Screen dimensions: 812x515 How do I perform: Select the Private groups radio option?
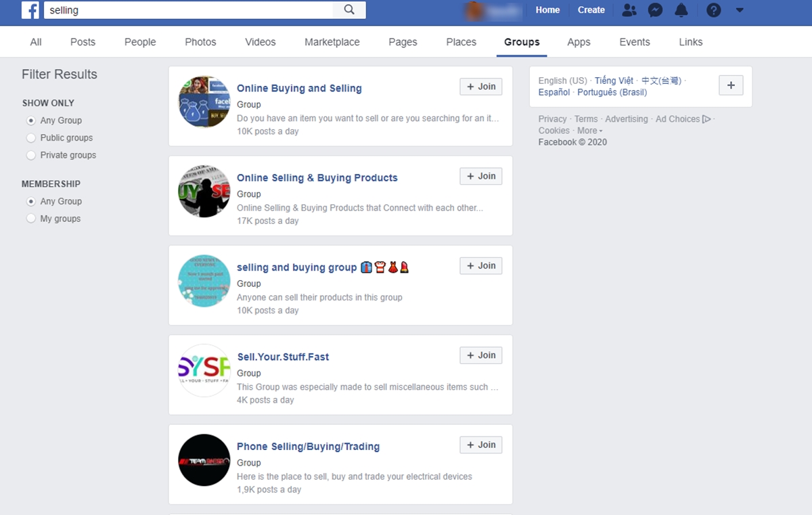click(x=30, y=156)
